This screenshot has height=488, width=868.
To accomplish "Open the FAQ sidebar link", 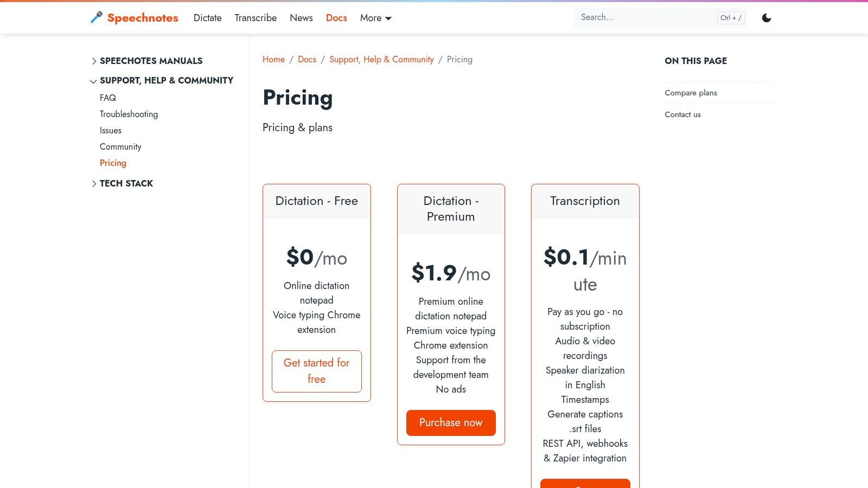I will tap(107, 98).
